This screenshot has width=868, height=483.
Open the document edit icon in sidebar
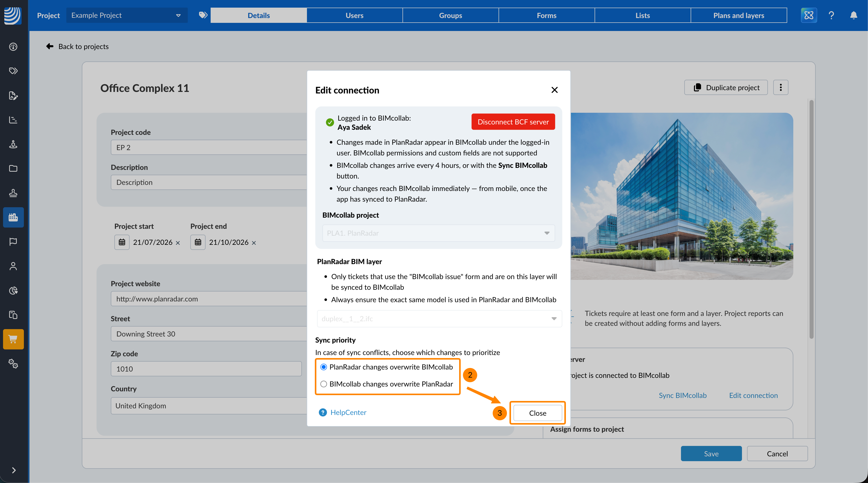coord(13,95)
